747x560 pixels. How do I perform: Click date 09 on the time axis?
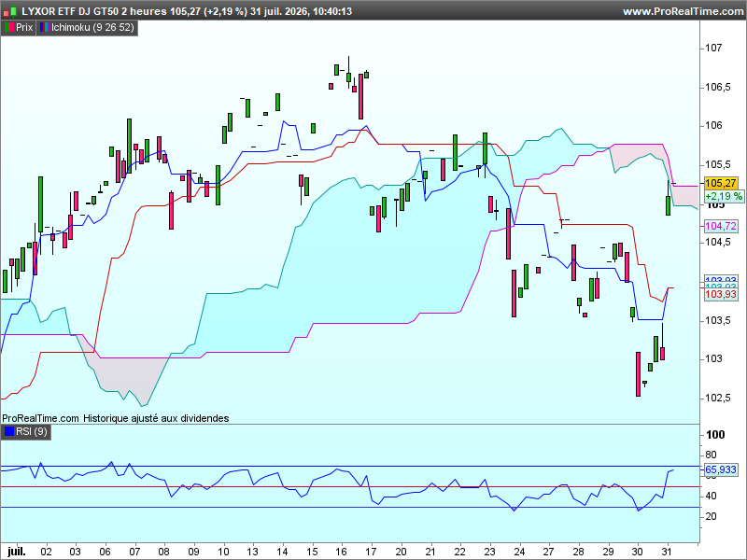[x=193, y=552]
